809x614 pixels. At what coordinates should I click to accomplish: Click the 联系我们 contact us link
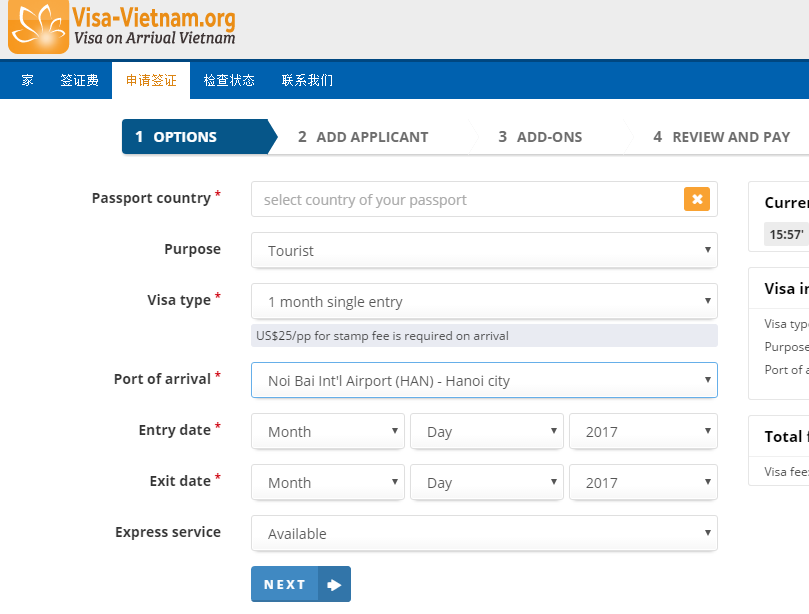tap(307, 80)
